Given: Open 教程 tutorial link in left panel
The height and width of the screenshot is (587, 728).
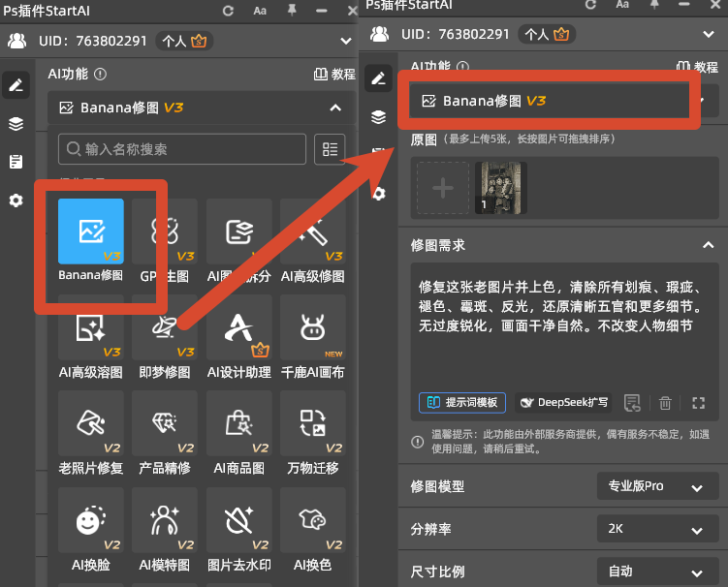Looking at the screenshot, I should click(334, 74).
